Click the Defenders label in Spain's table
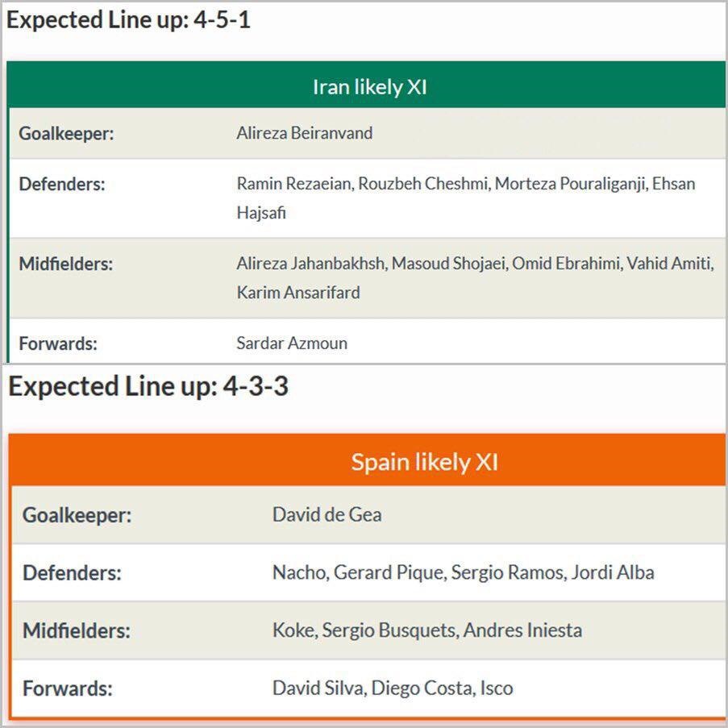 [x=72, y=573]
